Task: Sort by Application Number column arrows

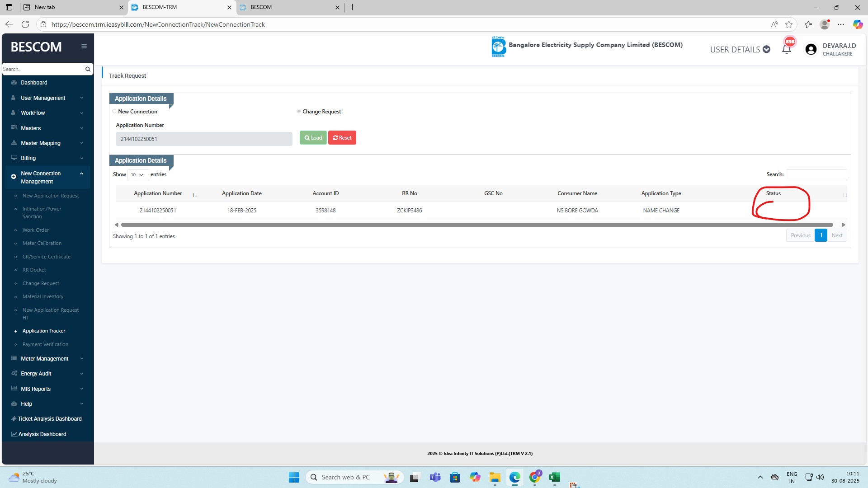Action: click(x=194, y=195)
